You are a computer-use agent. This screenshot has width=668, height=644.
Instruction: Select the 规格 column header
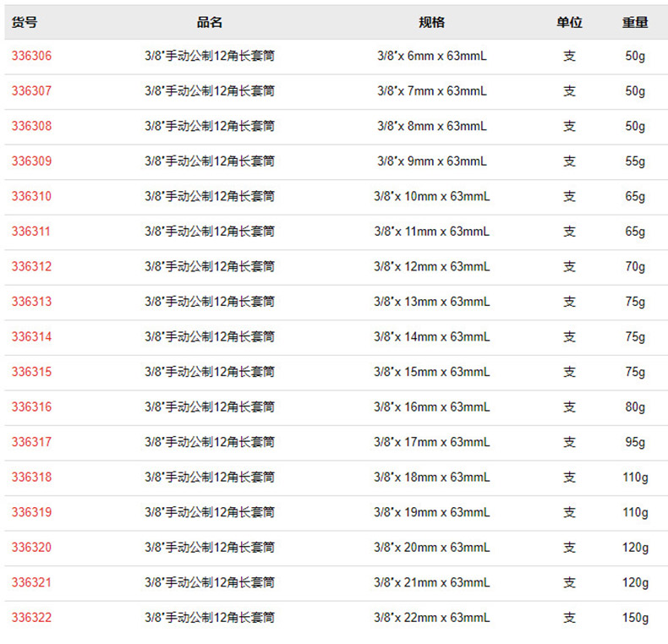tap(432, 23)
